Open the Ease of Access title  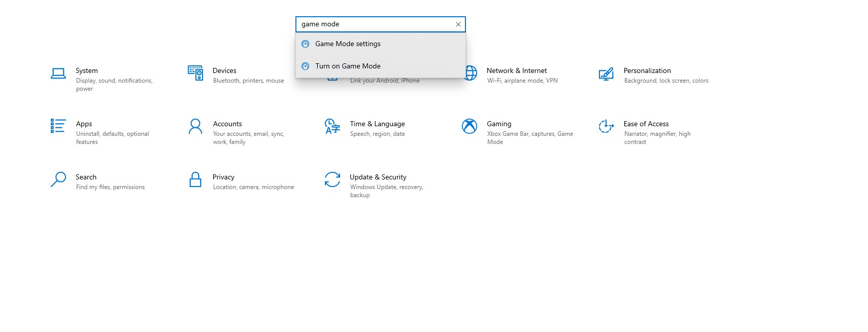click(646, 124)
